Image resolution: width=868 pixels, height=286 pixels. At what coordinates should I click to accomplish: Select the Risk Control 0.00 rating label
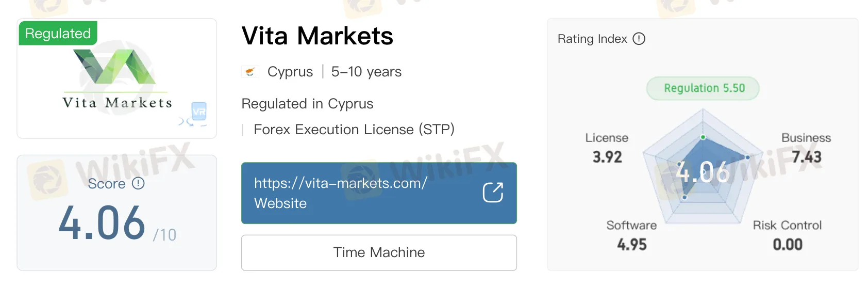787,235
